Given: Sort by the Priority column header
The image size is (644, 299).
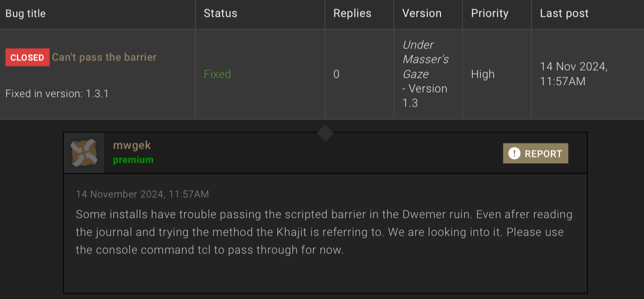Looking at the screenshot, I should [x=490, y=13].
